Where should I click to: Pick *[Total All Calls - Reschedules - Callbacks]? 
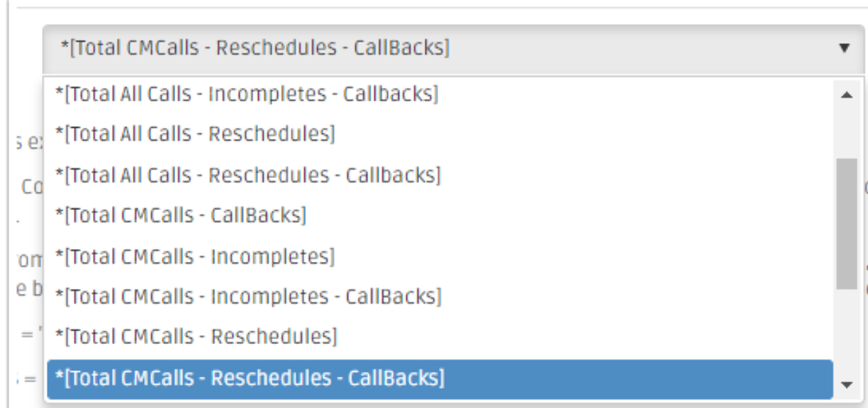[440, 175]
